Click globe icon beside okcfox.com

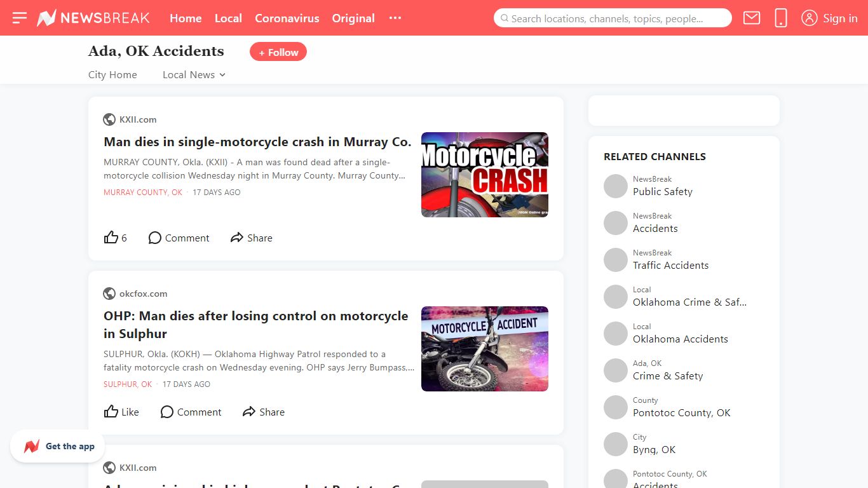(109, 294)
